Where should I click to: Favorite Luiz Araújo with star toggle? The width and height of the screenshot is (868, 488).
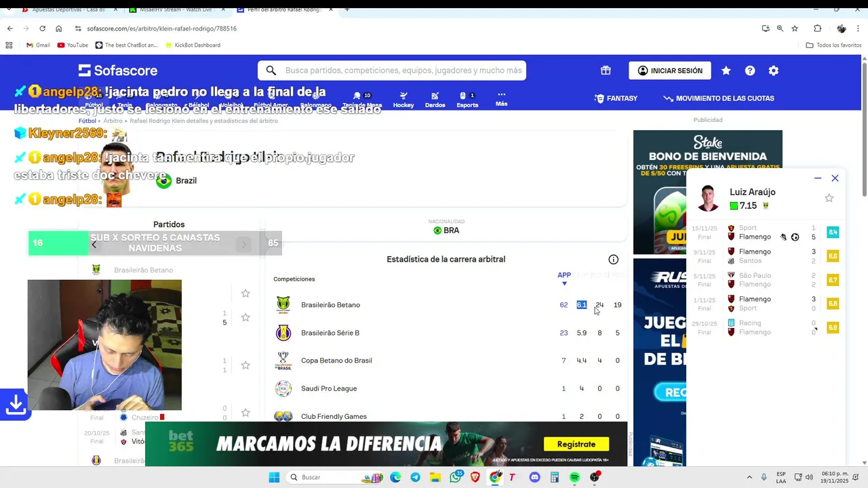point(829,198)
